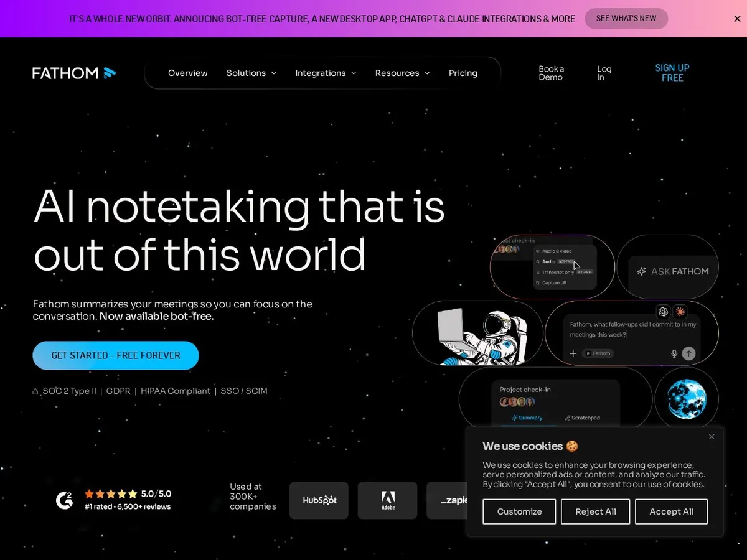Select the Scratchpad tab in Project check-in
The height and width of the screenshot is (560, 747).
click(582, 418)
